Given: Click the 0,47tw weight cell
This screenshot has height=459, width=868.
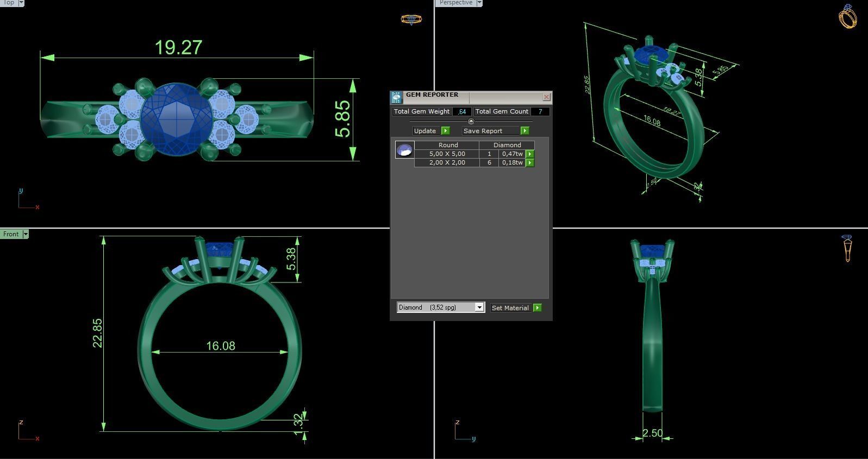Looking at the screenshot, I should [x=512, y=154].
